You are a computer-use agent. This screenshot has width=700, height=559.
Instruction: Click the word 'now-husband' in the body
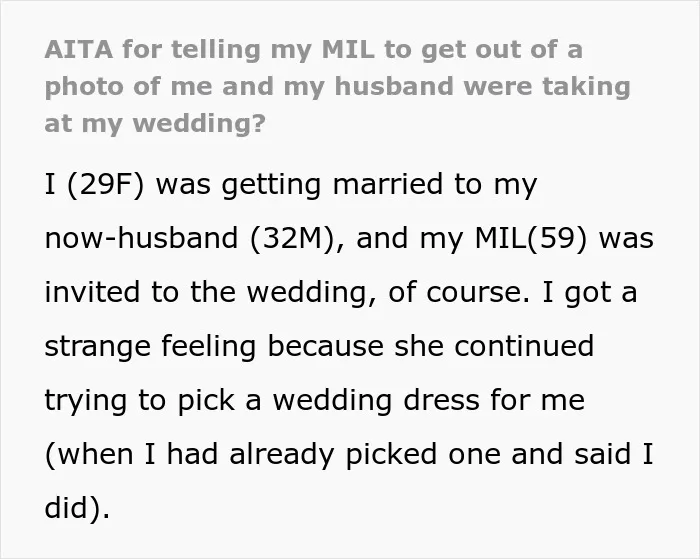[142, 238]
